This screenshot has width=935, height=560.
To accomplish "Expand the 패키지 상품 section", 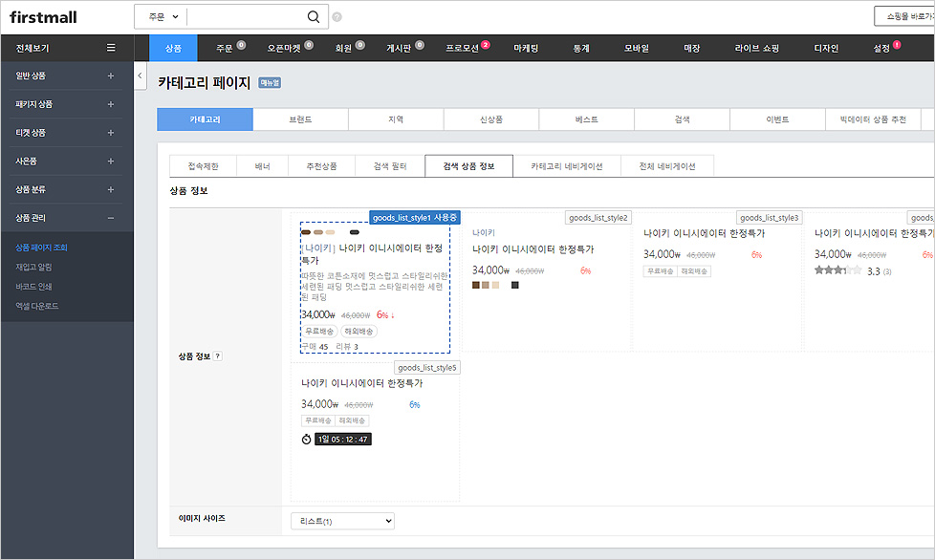I will tap(110, 104).
